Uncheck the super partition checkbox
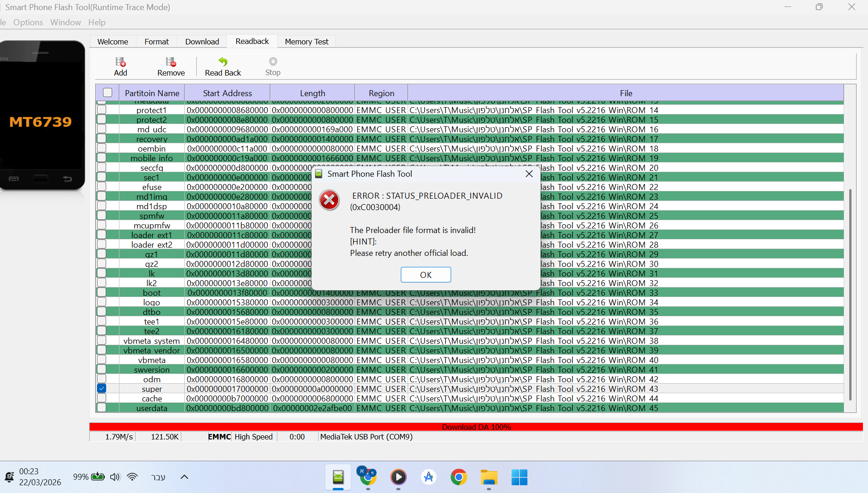Screen dimensions: 868x493 (x=102, y=389)
